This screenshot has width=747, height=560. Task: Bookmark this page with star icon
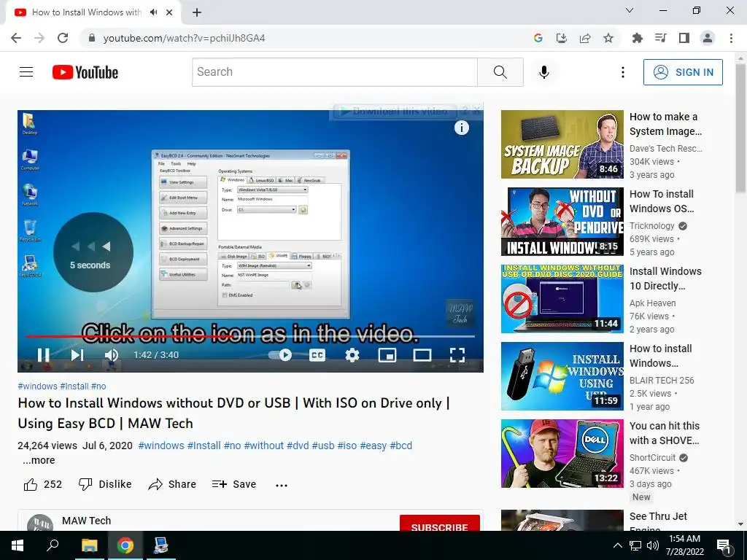[x=608, y=38]
